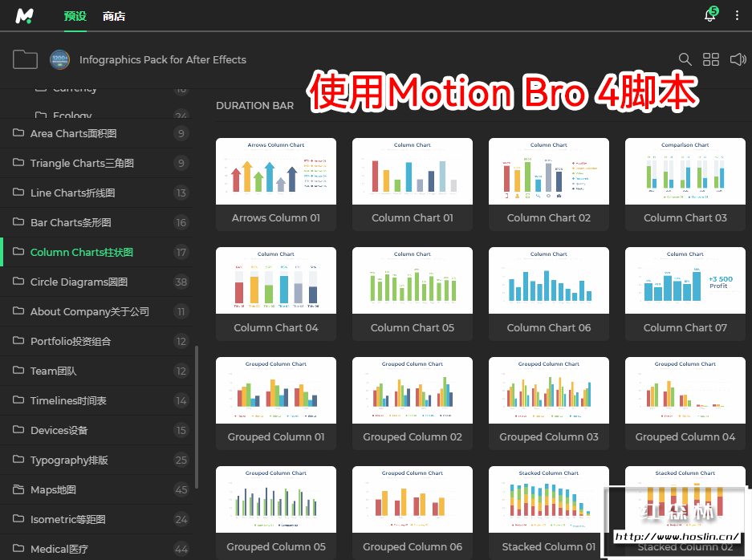Click folder icon next to Triangle Charts
The width and height of the screenshot is (752, 560).
pos(18,163)
